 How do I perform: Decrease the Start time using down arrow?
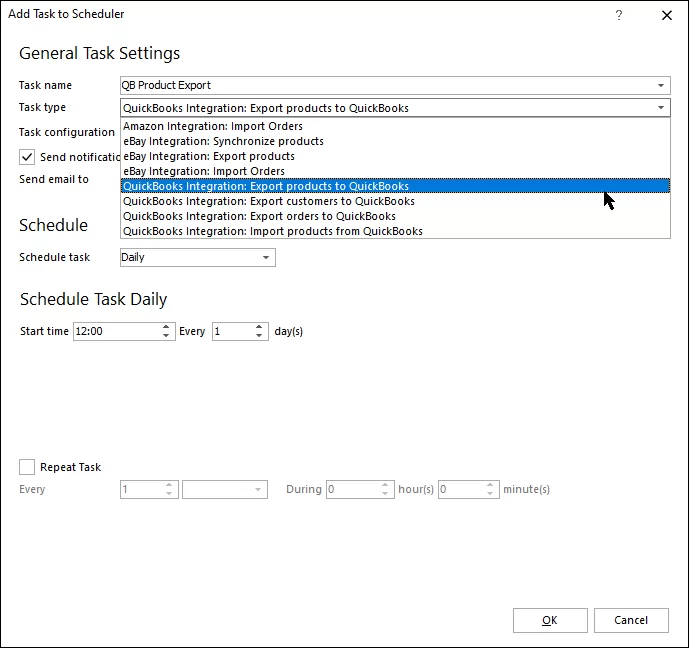coord(167,336)
